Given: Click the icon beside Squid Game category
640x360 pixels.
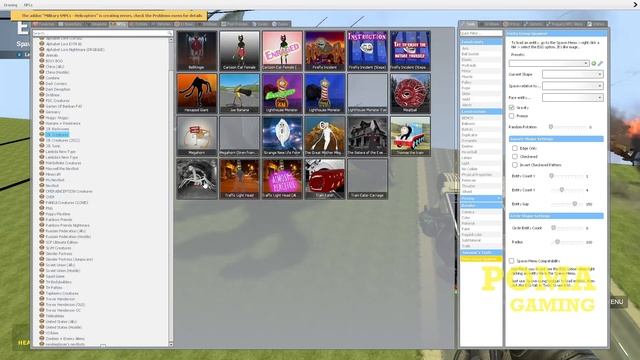Looking at the screenshot, I should point(42,276).
